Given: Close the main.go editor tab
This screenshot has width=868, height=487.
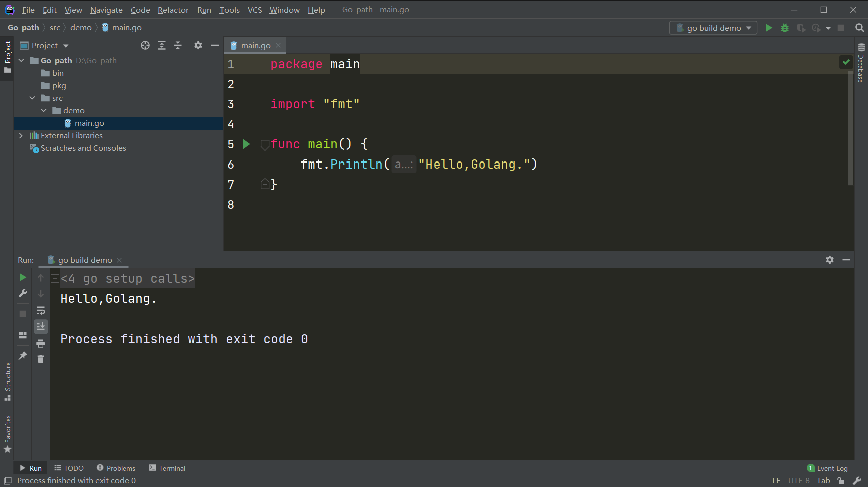Looking at the screenshot, I should (278, 45).
